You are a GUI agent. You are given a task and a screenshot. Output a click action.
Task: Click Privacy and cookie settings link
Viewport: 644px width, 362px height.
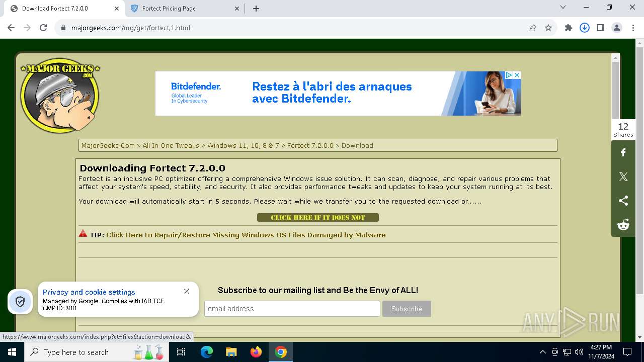[x=89, y=292]
